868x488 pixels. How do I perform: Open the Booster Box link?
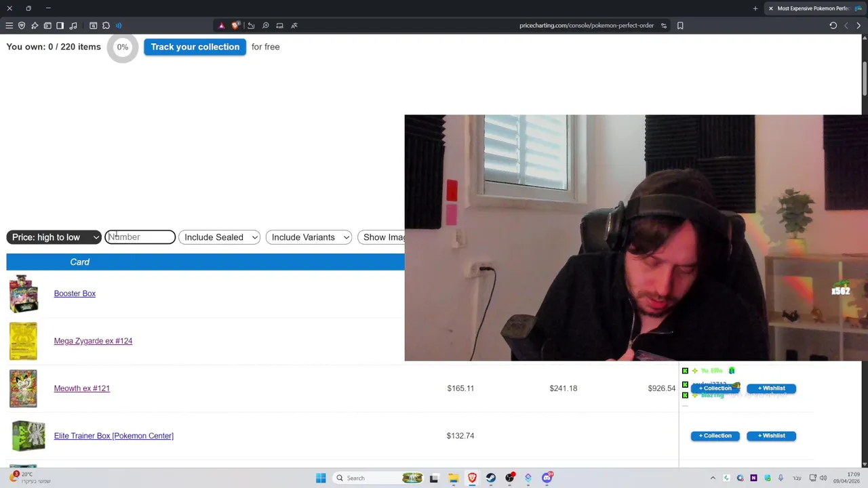pyautogui.click(x=75, y=293)
